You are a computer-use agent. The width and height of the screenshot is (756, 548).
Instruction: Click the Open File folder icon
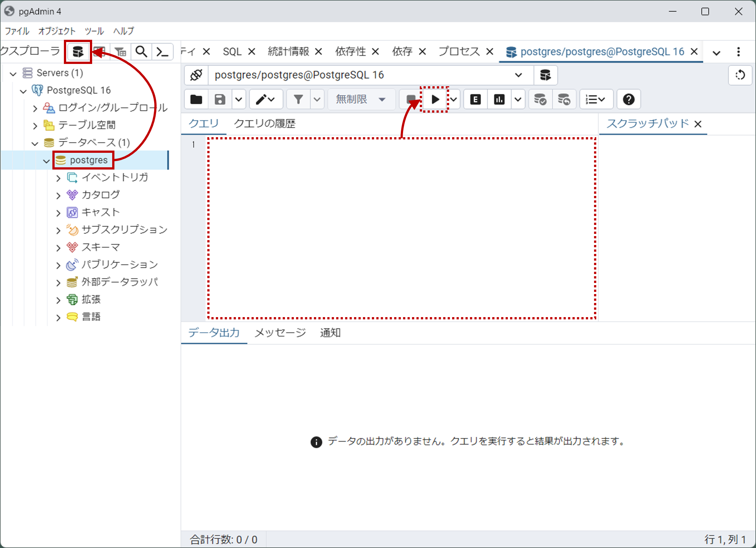(196, 99)
